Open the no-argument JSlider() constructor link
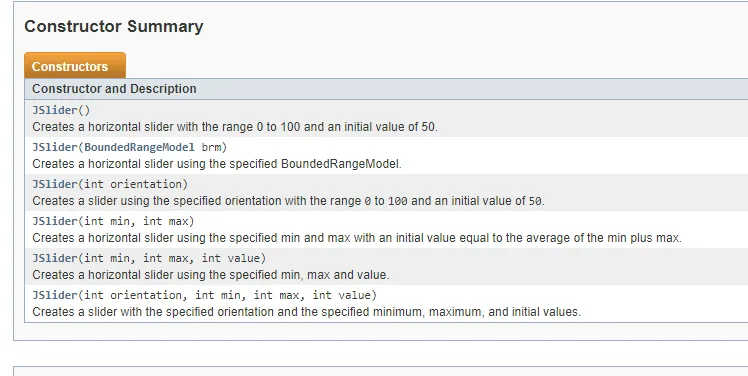This screenshot has height=376, width=748. 54,110
